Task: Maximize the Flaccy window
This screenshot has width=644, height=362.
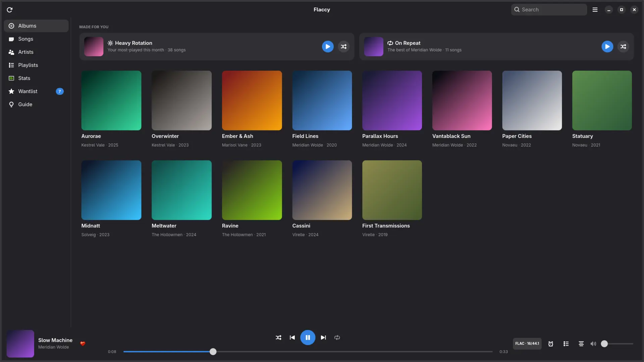Action: click(622, 10)
